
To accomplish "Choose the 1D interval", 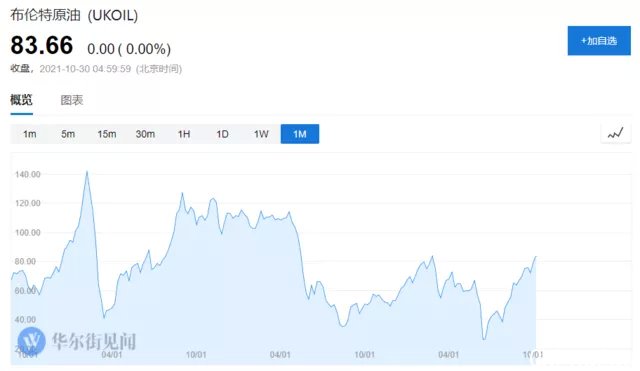I will [x=222, y=134].
